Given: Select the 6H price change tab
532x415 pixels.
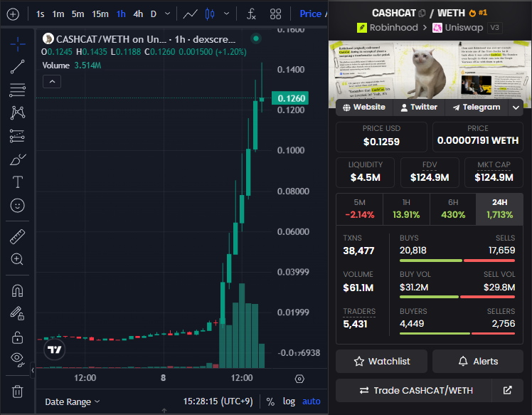Looking at the screenshot, I should pos(453,209).
